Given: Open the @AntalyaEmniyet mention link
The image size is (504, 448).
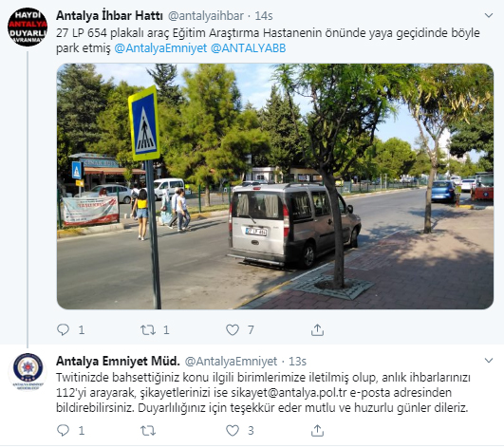Looking at the screenshot, I should pos(160,48).
